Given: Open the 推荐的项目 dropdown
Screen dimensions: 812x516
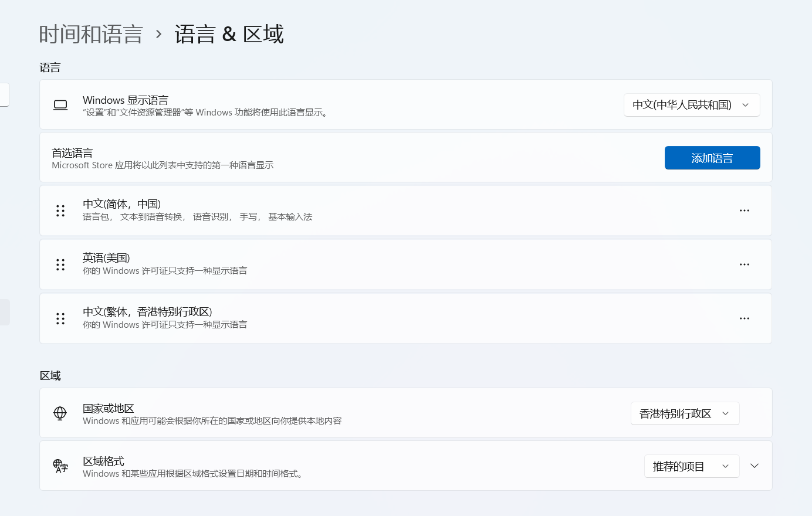Looking at the screenshot, I should click(x=692, y=466).
